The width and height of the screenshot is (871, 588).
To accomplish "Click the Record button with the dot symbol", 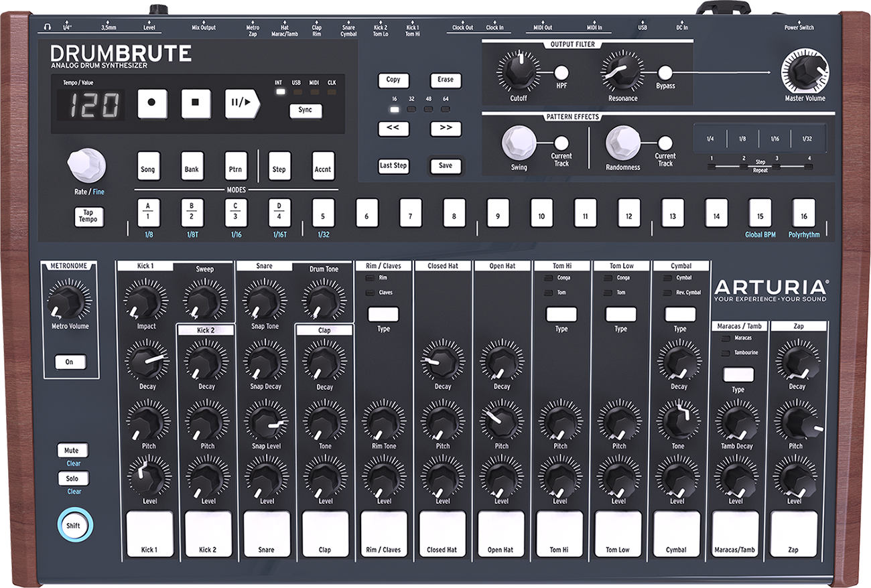I will (x=152, y=104).
